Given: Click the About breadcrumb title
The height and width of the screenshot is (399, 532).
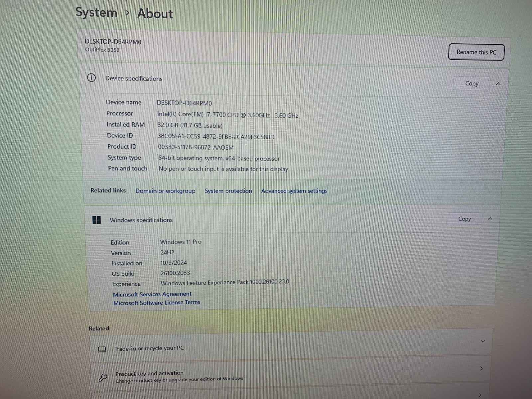Looking at the screenshot, I should [155, 14].
